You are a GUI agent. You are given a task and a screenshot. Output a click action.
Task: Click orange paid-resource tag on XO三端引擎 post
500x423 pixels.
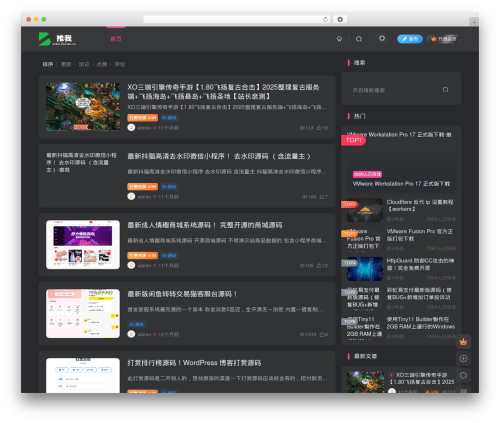[142, 118]
